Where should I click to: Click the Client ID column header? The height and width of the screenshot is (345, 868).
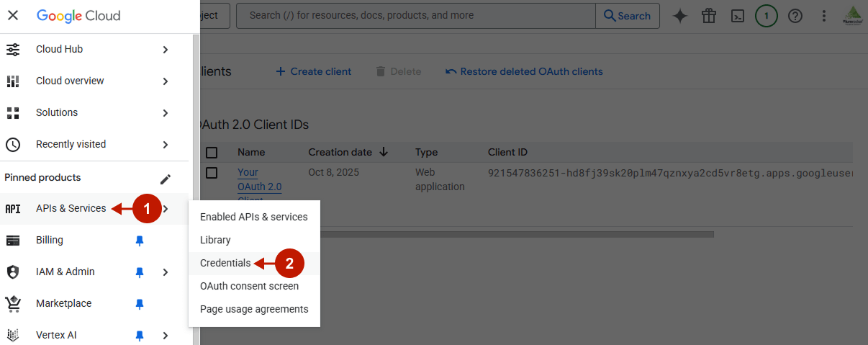(x=507, y=152)
